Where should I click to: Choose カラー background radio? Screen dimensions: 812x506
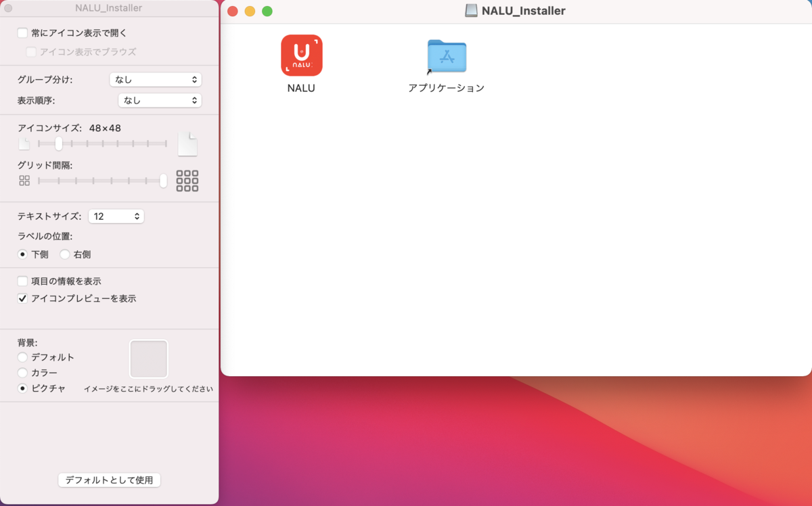(x=22, y=373)
